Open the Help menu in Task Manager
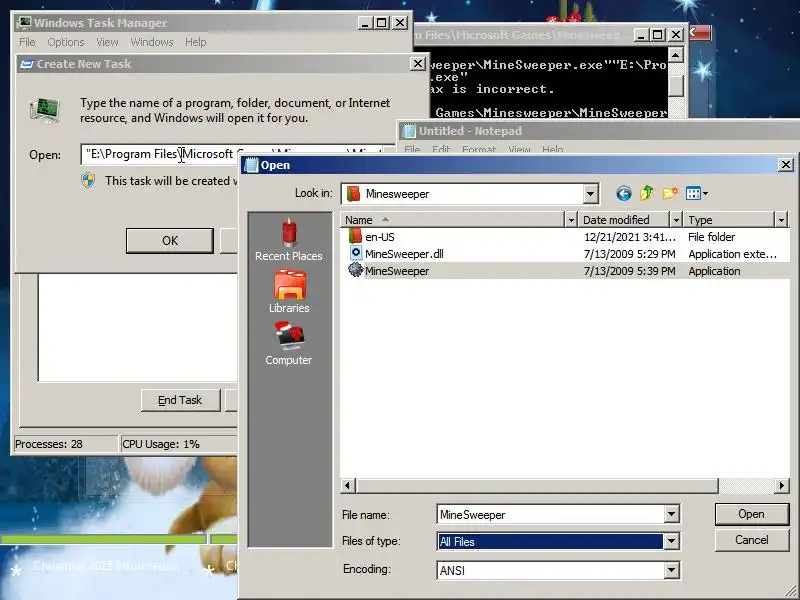800x600 pixels. (195, 42)
